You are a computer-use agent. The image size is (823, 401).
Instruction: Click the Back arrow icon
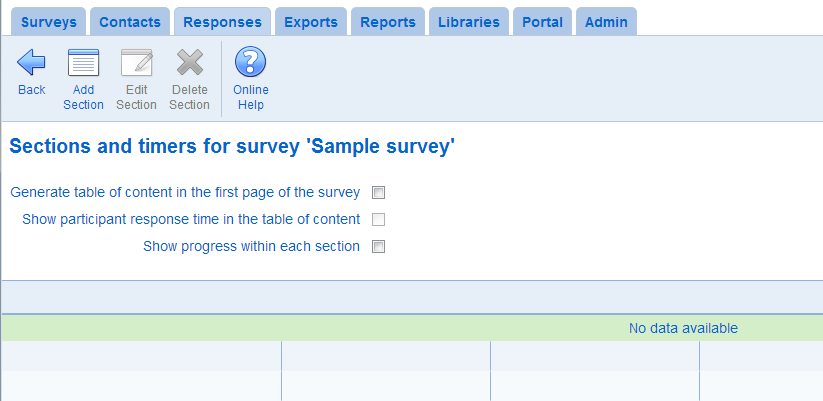[31, 62]
